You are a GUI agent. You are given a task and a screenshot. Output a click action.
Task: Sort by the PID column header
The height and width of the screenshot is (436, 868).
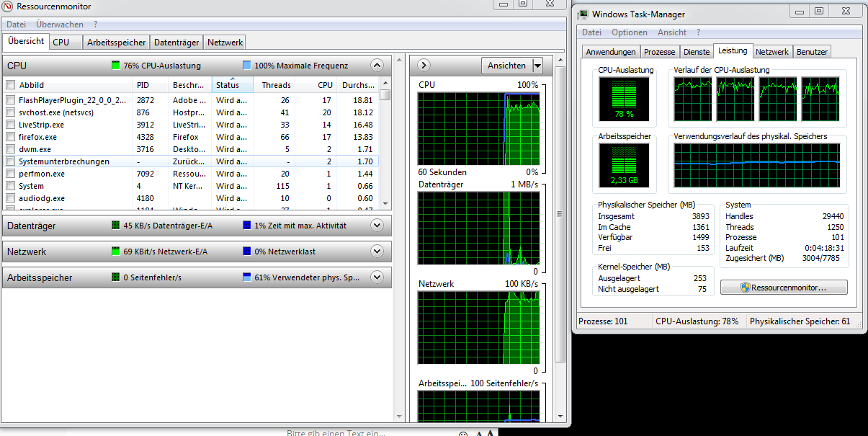coord(151,85)
